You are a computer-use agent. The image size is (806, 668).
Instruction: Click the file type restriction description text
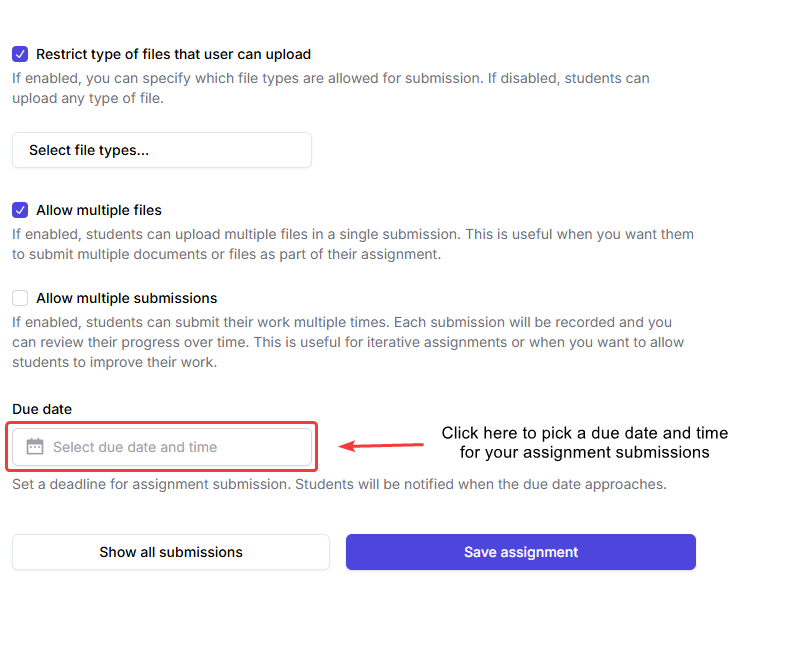330,88
